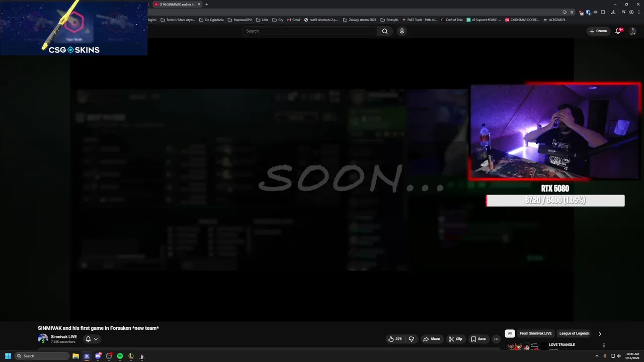Open LOVE TRIANGLE video options menu
644x362 pixels.
point(604,345)
